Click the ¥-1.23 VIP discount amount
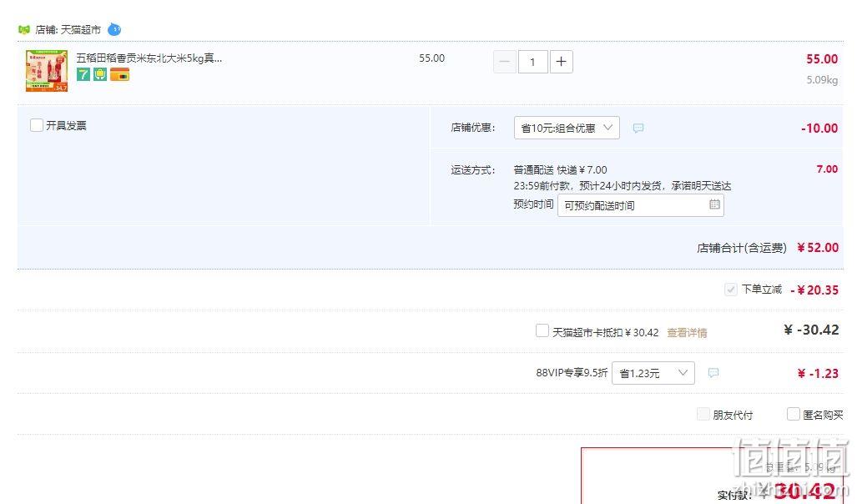Image resolution: width=857 pixels, height=504 pixels. [818, 373]
